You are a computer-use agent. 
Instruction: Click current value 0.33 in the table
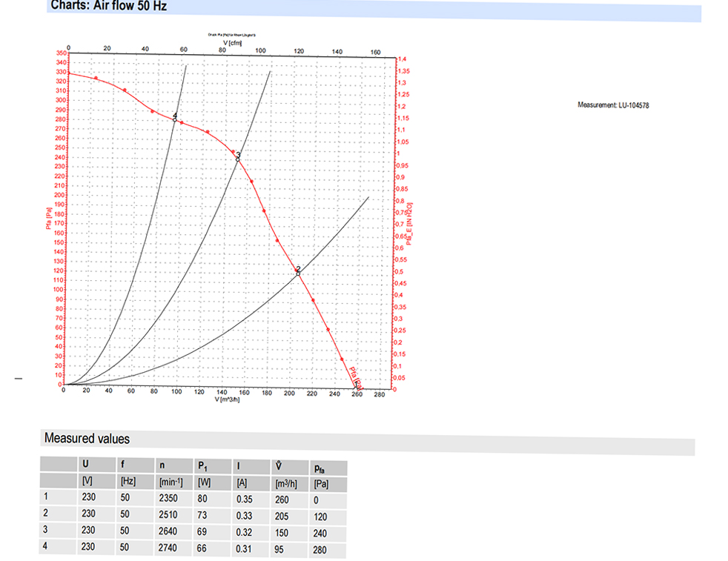[x=244, y=516]
